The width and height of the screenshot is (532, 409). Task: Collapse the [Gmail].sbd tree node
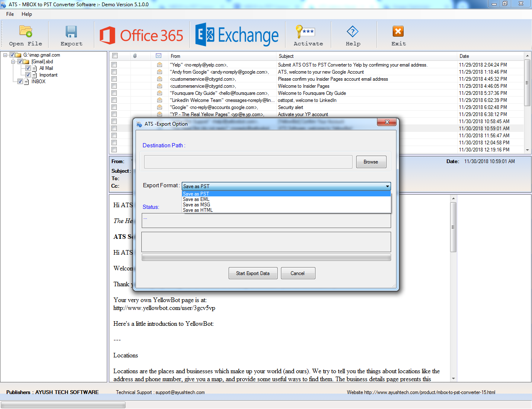tap(13, 62)
